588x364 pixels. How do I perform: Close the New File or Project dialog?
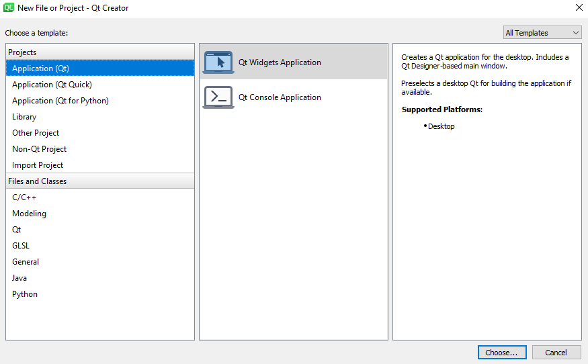coord(579,8)
